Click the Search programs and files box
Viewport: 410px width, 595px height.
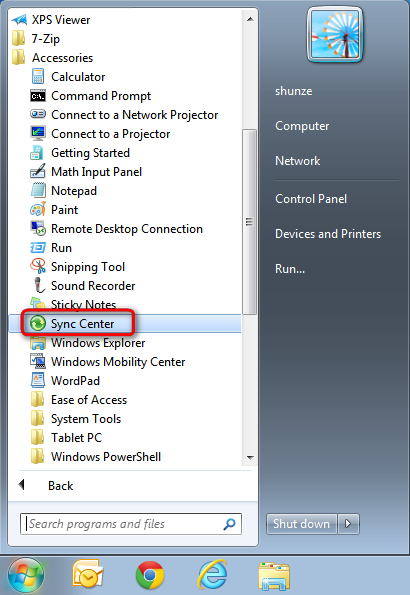(x=131, y=524)
